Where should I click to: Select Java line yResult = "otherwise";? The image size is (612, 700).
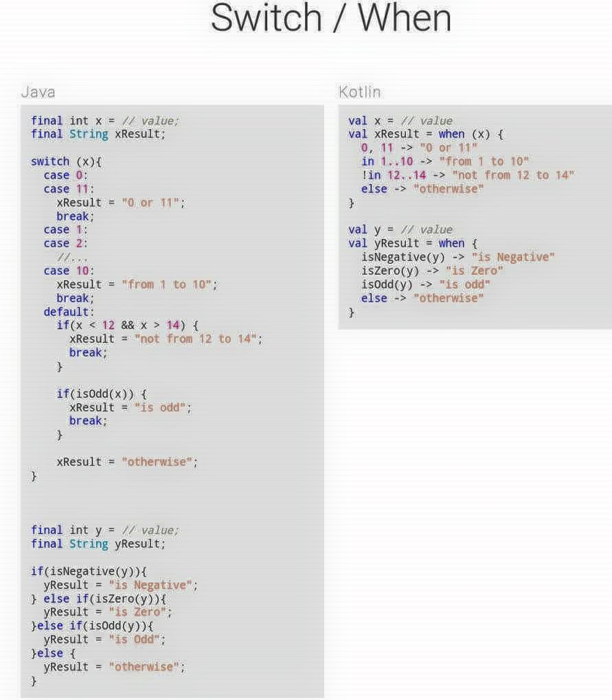click(x=114, y=667)
